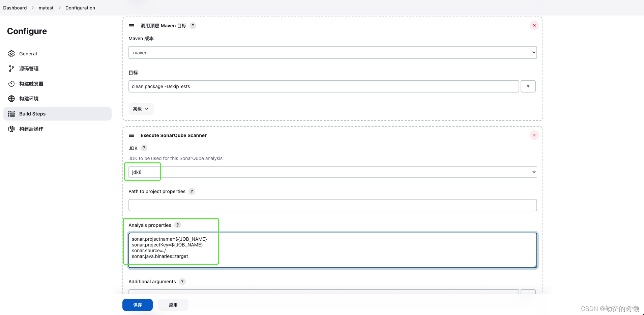Screen dimensions: 644x315
Task: Go to 构建后操作 section
Action: pyautogui.click(x=57, y=129)
